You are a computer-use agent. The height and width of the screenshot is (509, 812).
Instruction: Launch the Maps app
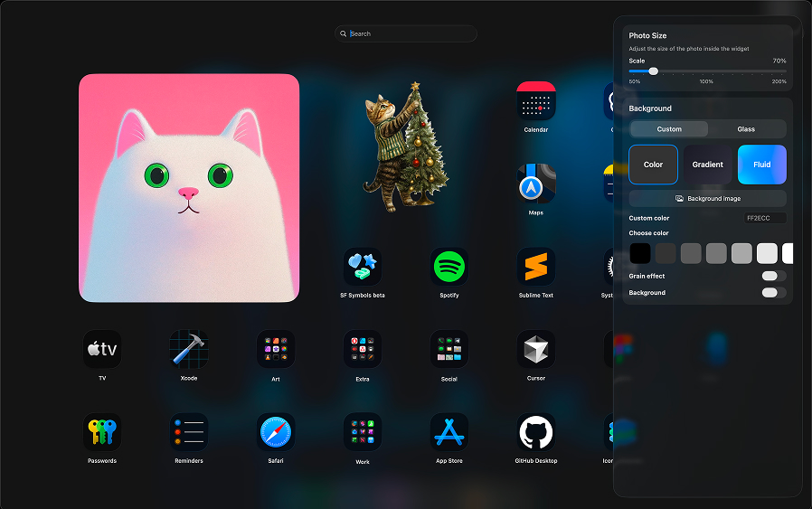[x=535, y=184]
